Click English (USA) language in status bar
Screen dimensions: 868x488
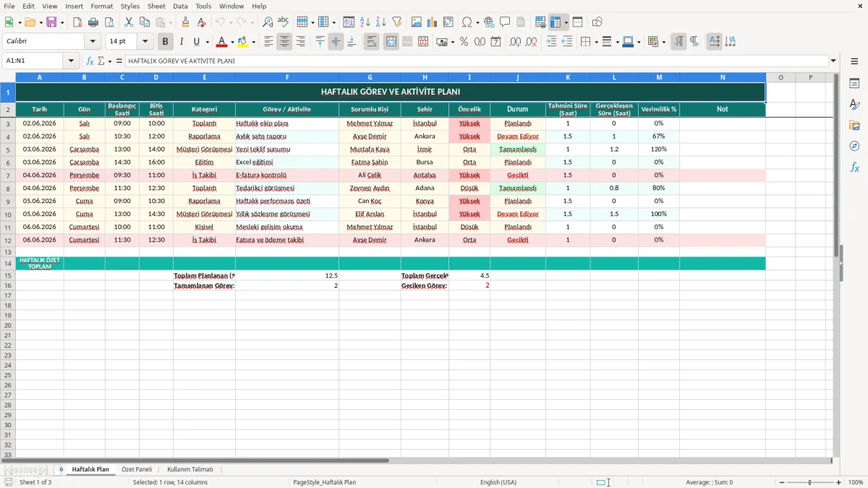[498, 482]
